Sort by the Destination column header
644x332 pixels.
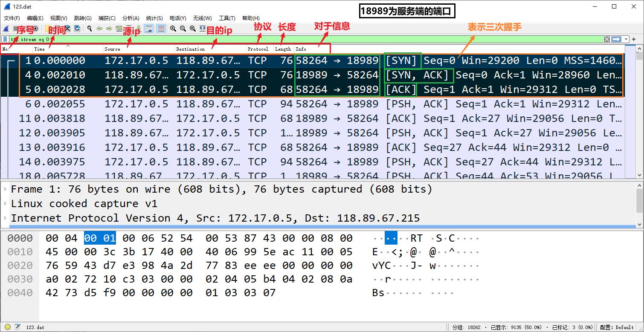tap(211, 49)
